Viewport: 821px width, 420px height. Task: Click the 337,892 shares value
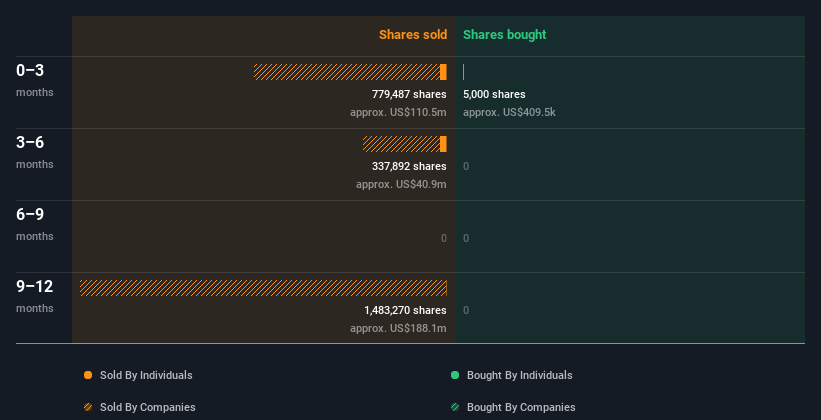coord(409,166)
